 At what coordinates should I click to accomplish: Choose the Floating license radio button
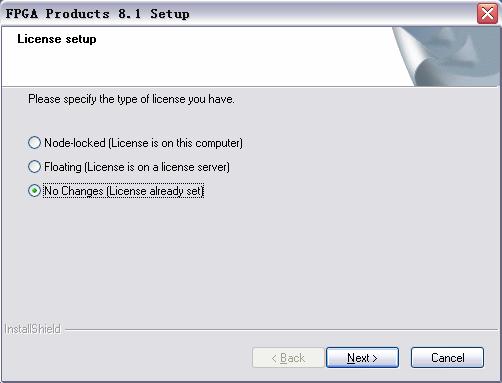click(x=34, y=167)
